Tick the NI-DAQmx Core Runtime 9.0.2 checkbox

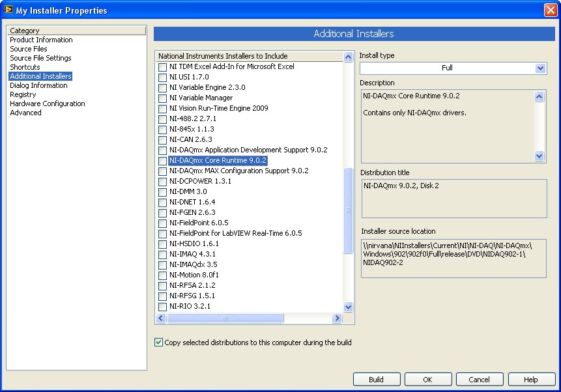[x=162, y=161]
